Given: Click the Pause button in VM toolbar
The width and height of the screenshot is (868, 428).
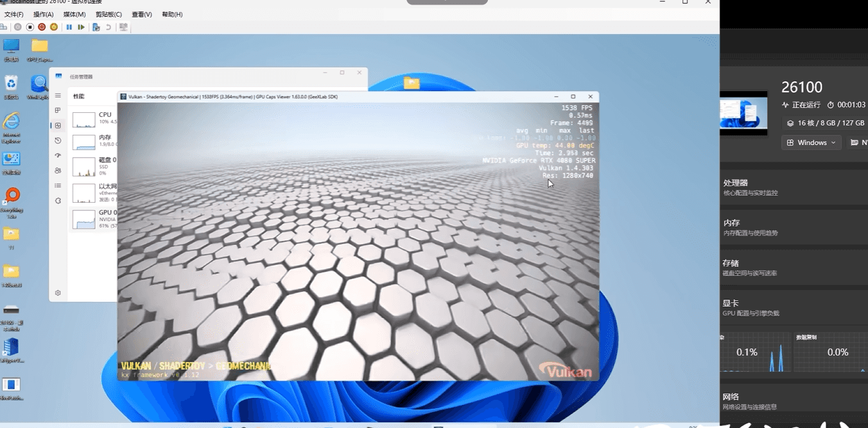Looking at the screenshot, I should (x=69, y=27).
